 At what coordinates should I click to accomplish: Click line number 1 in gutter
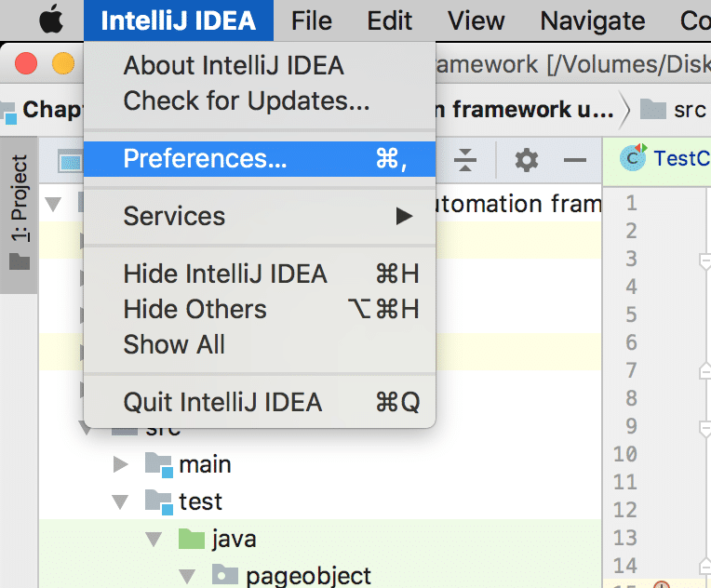pos(631,203)
